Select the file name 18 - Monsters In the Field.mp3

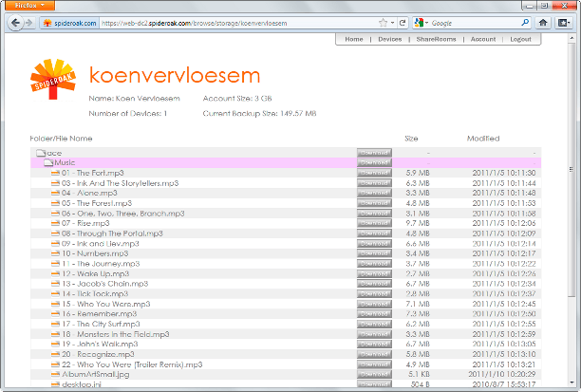tap(115, 334)
